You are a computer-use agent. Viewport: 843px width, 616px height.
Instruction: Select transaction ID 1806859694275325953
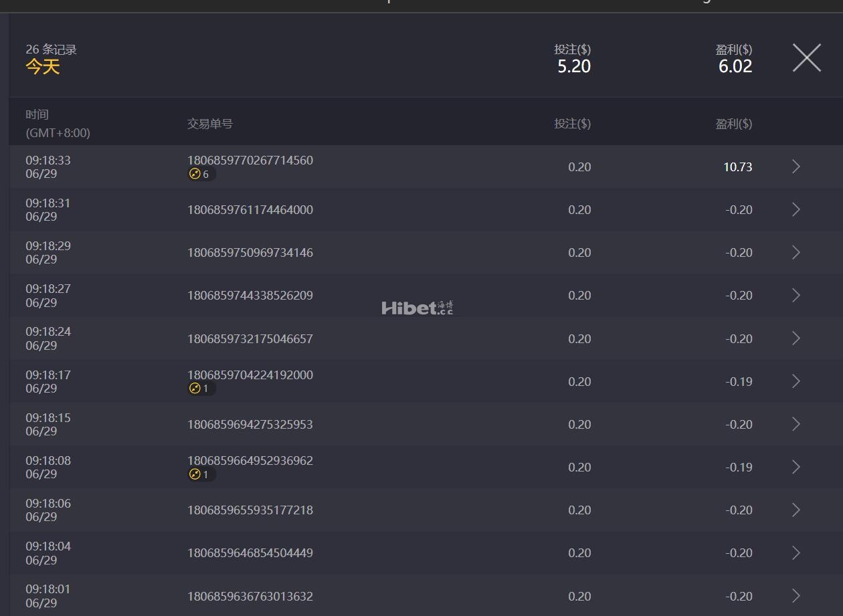(250, 424)
